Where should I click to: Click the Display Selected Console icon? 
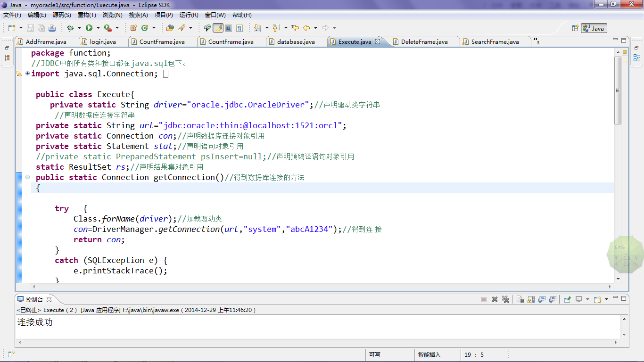(578, 299)
